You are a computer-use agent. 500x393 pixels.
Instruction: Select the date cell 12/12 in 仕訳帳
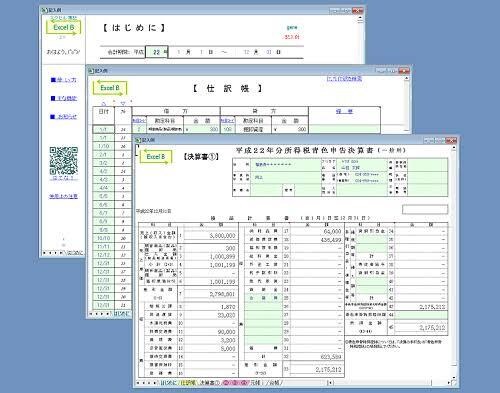(103, 255)
